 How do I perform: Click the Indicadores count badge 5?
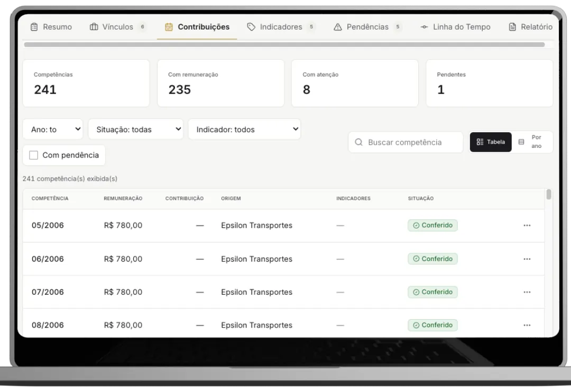coord(311,27)
